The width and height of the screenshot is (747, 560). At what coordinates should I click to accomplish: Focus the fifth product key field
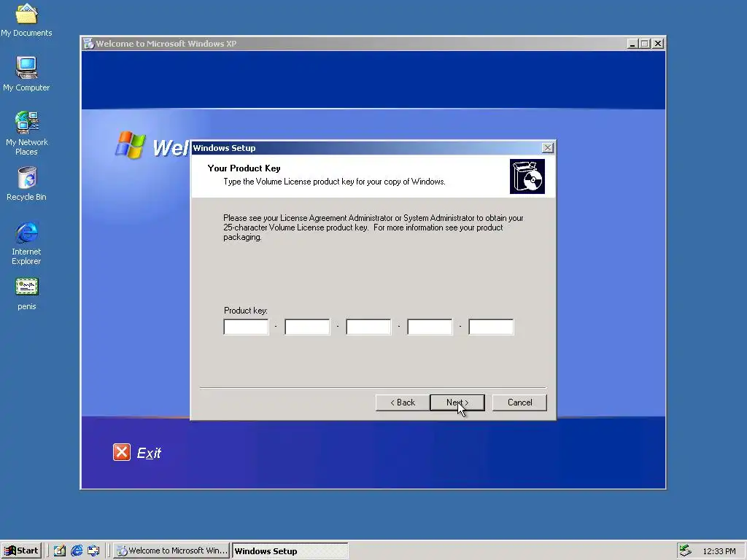point(491,327)
